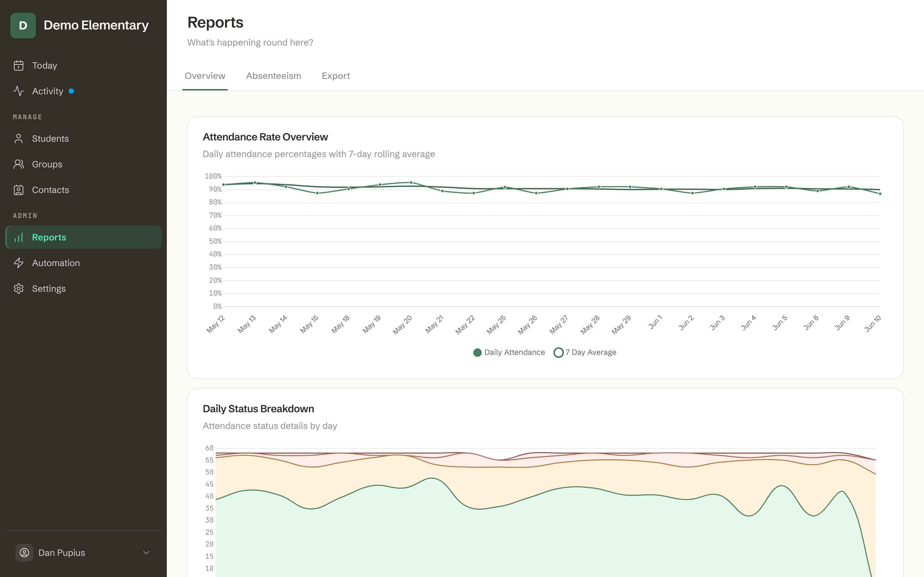Click the Demo Elementary D logo

(23, 26)
